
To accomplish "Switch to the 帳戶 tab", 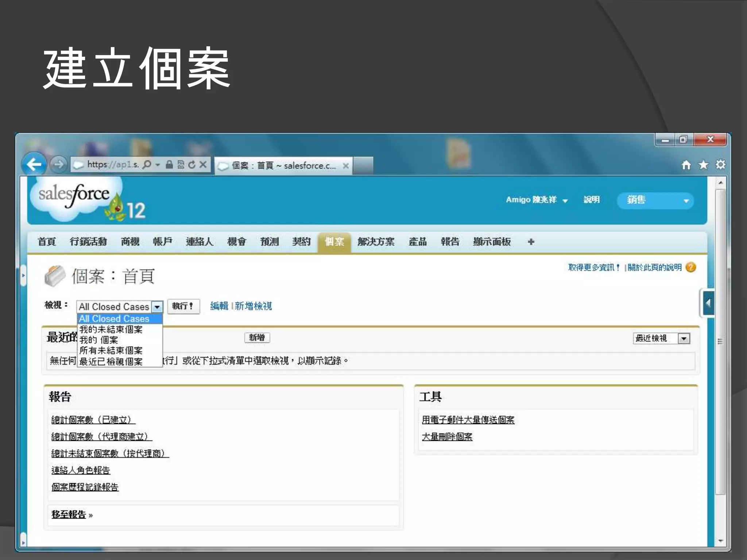I will (x=162, y=242).
